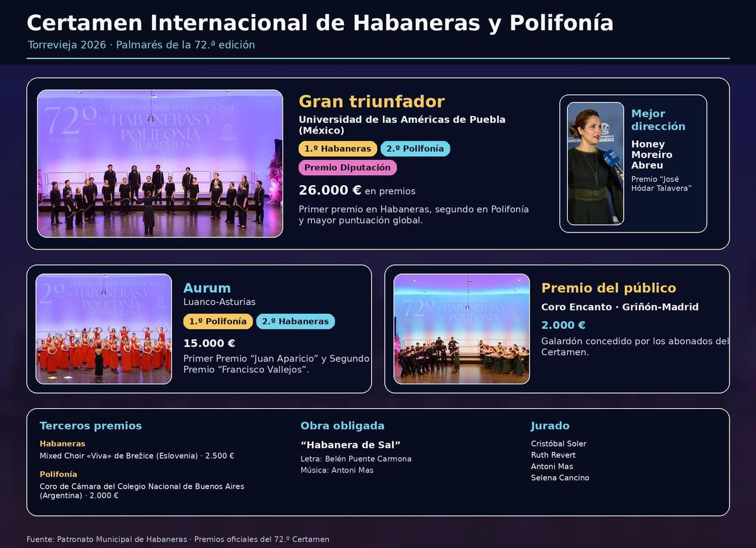
Task: Click subtitle "Torrevieja 2026 · Palmarés de la 72.ª edición"
Action: (141, 45)
